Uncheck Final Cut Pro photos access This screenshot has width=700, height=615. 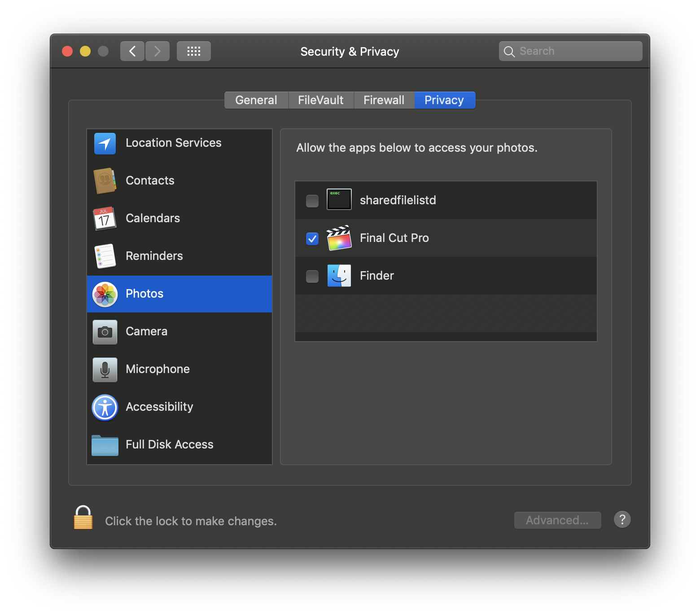click(312, 238)
